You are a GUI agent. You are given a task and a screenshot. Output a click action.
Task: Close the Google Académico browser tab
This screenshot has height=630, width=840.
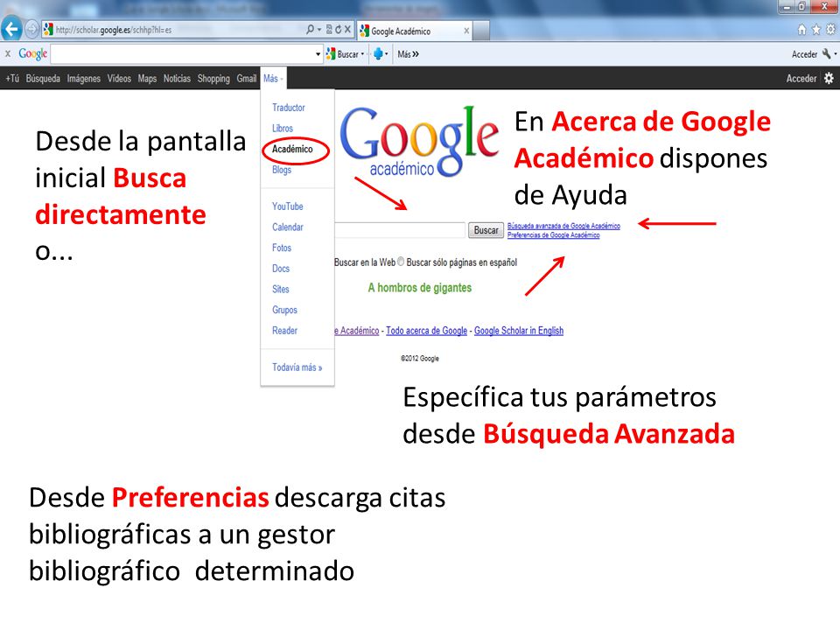click(x=466, y=31)
